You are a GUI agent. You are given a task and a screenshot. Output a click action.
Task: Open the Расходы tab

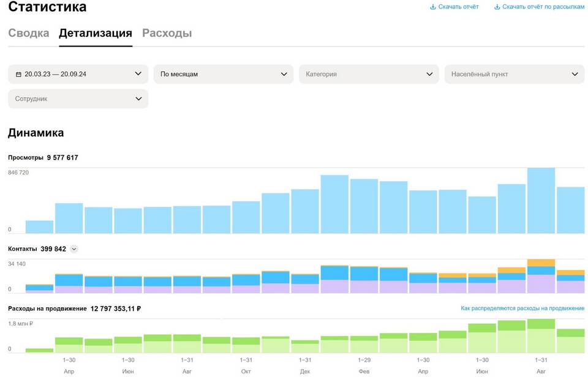point(167,33)
